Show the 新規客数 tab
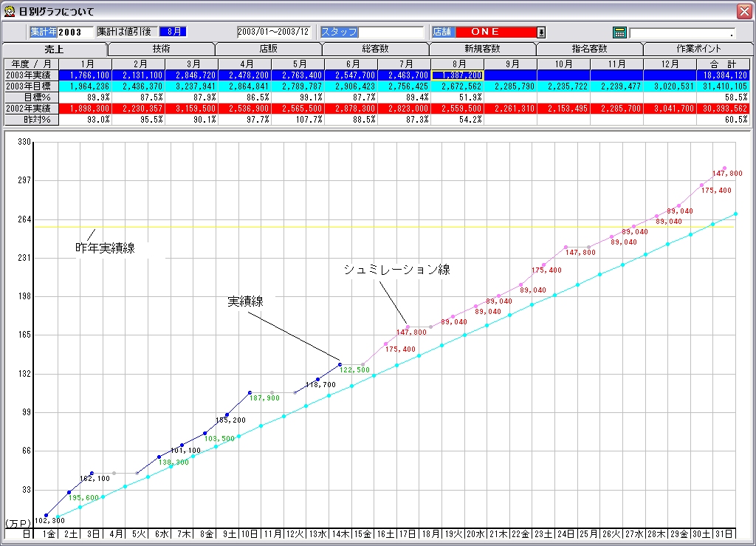 point(483,49)
